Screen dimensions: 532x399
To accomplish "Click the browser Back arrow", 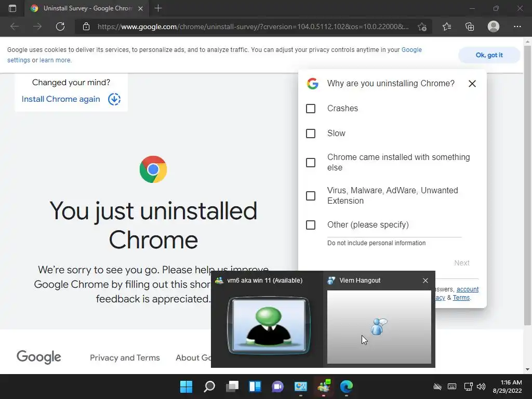I will tap(14, 26).
